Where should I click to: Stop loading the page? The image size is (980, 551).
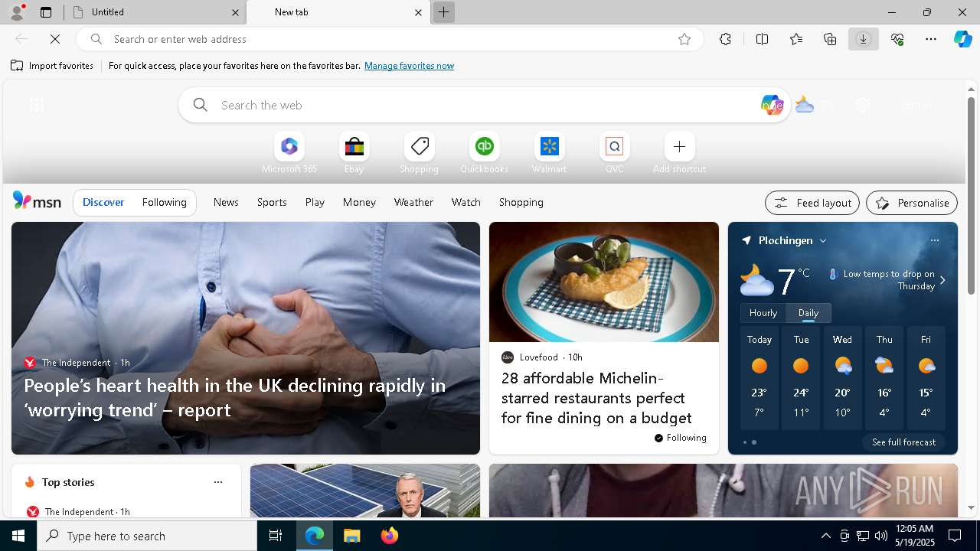coord(55,39)
